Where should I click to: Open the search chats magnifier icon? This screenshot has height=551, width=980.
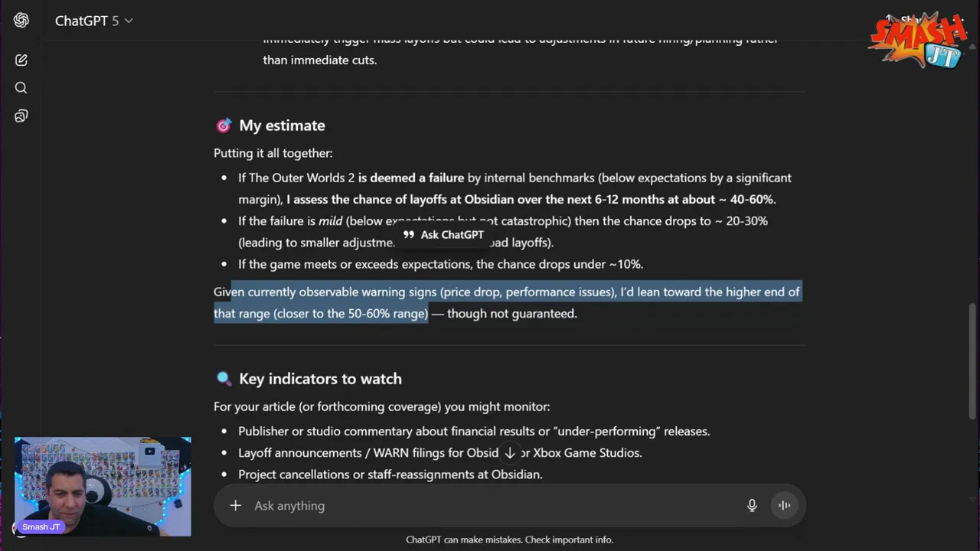coord(21,88)
